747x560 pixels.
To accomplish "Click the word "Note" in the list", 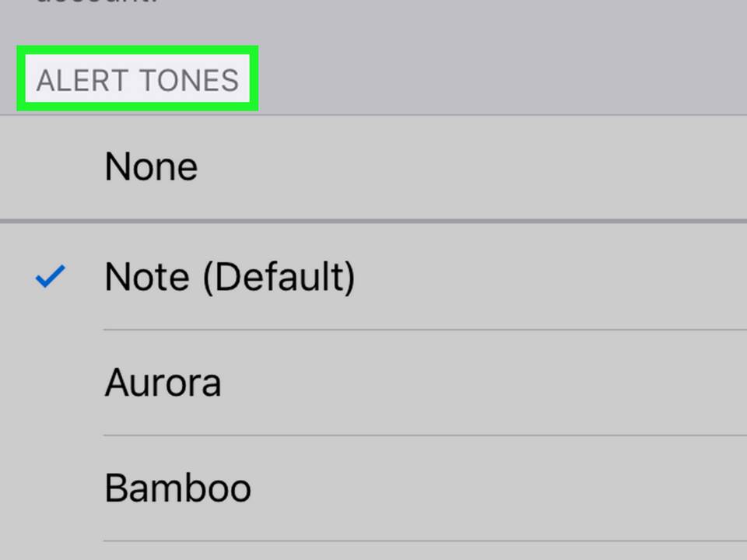I will tap(147, 277).
